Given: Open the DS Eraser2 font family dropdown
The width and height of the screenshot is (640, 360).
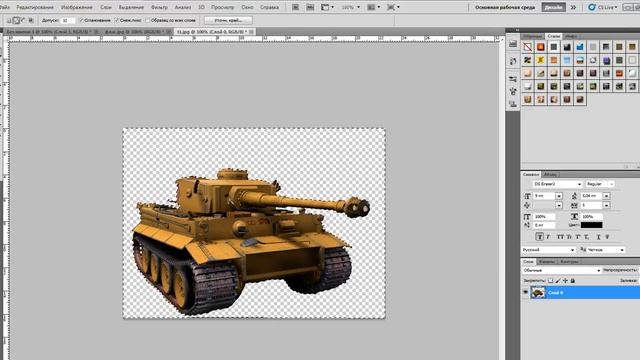Looking at the screenshot, I should (579, 184).
